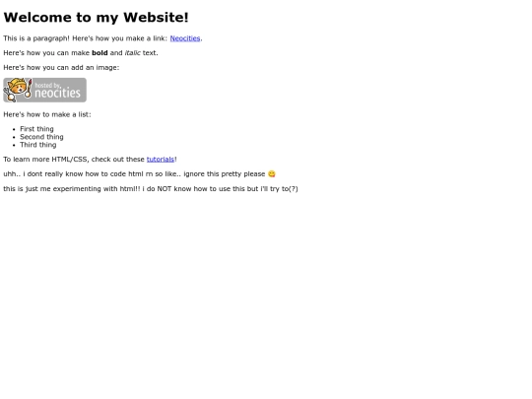Click the paragraph about experimenting with html

[151, 189]
